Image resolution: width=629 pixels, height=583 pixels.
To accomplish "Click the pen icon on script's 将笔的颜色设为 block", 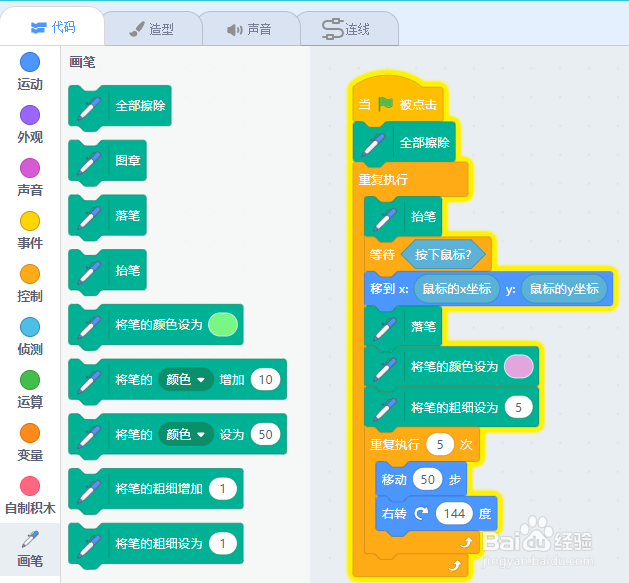I will click(385, 368).
